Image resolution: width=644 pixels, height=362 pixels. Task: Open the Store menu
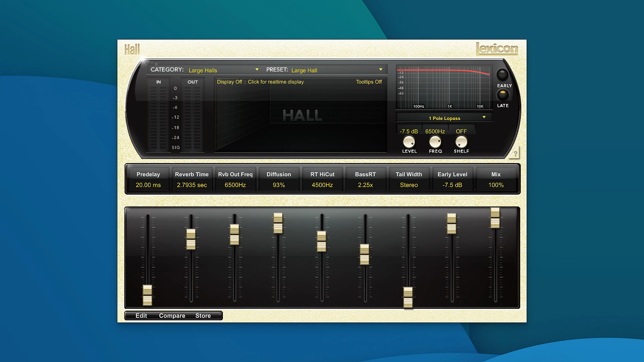tap(203, 315)
